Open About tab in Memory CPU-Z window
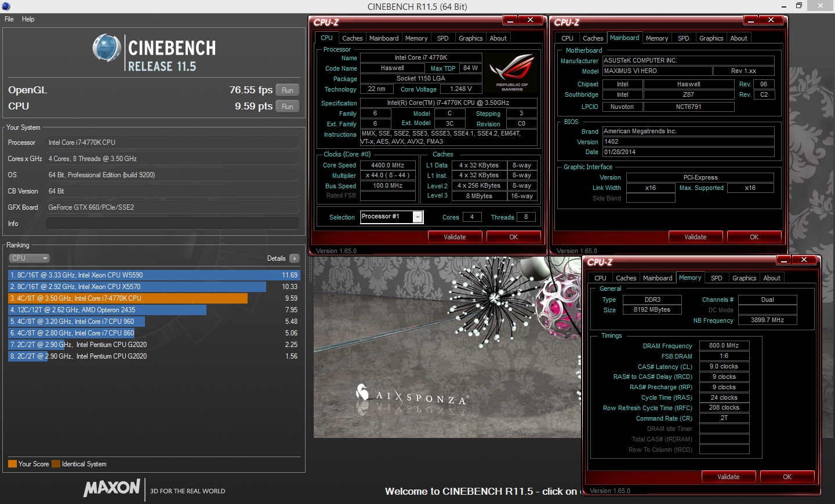Screen dimensions: 835x504 [772, 278]
